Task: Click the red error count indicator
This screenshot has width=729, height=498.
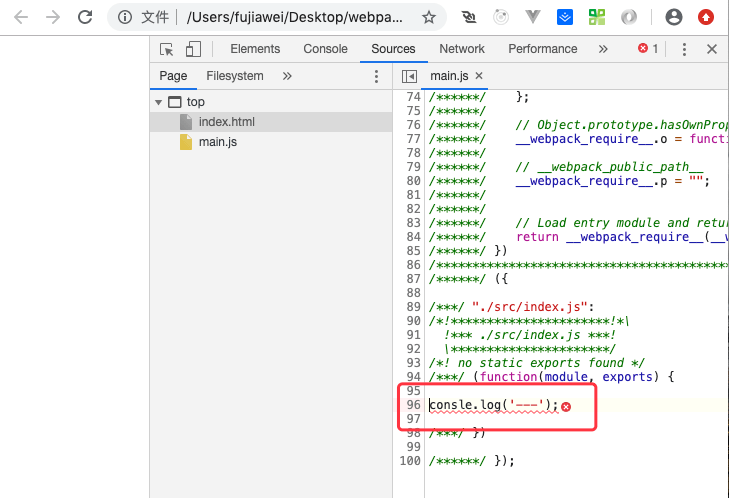Action: [x=648, y=49]
